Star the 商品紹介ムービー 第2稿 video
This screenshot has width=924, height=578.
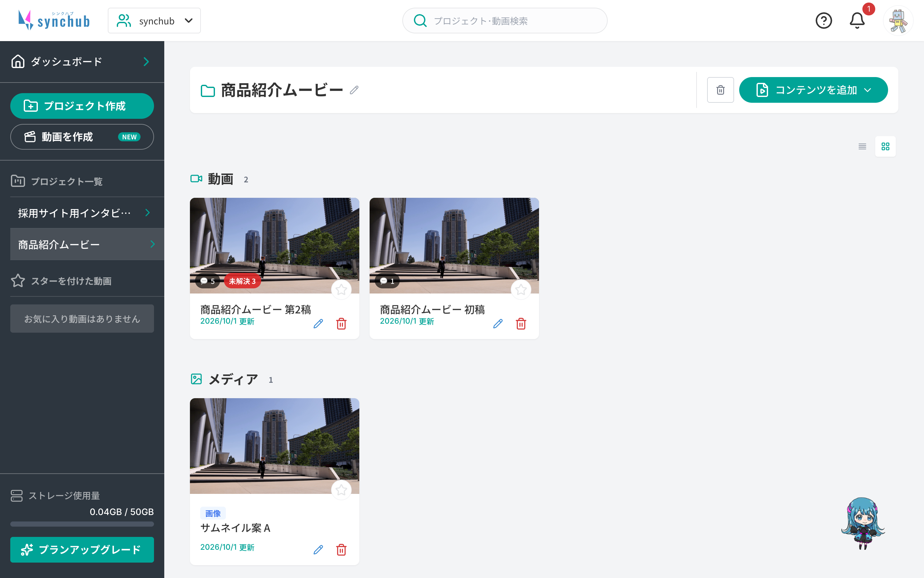[x=341, y=290]
